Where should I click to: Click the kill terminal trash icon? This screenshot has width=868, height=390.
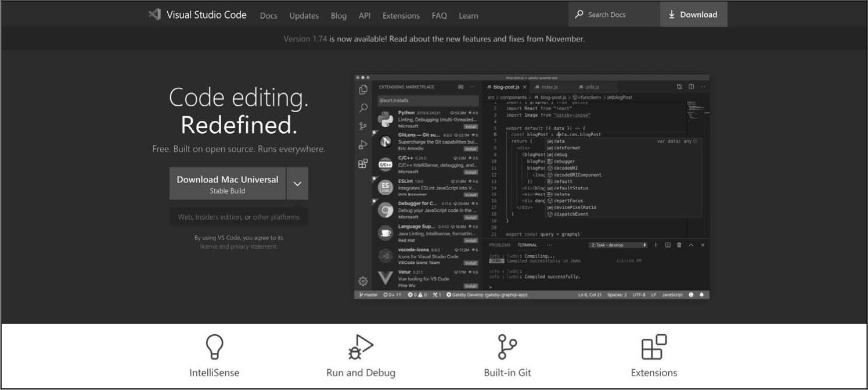tap(679, 245)
